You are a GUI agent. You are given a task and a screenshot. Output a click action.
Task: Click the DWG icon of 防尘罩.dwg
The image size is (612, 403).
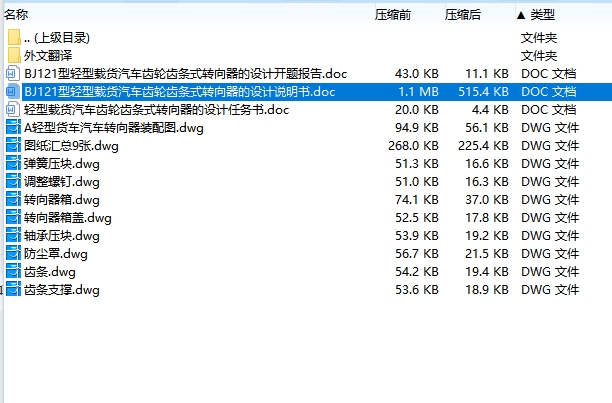pyautogui.click(x=13, y=254)
